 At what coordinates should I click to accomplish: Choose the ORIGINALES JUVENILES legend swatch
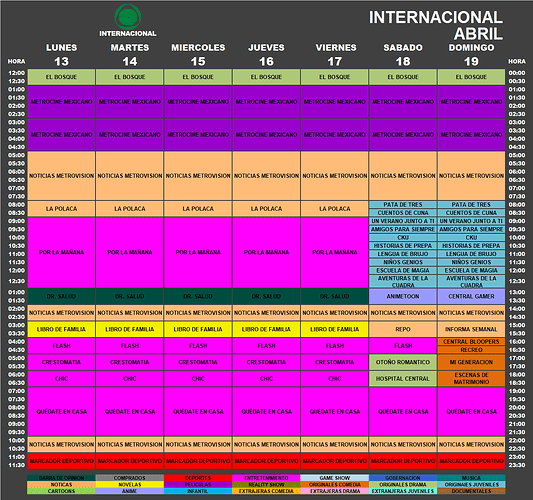(471, 484)
